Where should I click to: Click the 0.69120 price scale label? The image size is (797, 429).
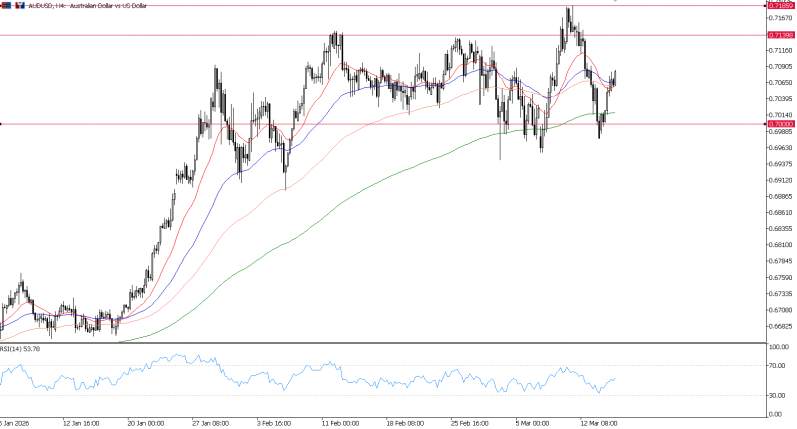coord(781,180)
